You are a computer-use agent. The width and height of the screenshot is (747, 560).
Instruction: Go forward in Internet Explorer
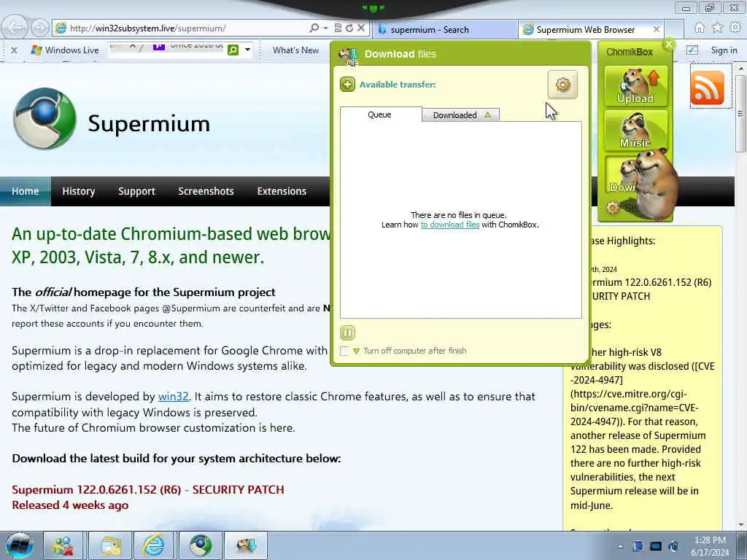(40, 28)
